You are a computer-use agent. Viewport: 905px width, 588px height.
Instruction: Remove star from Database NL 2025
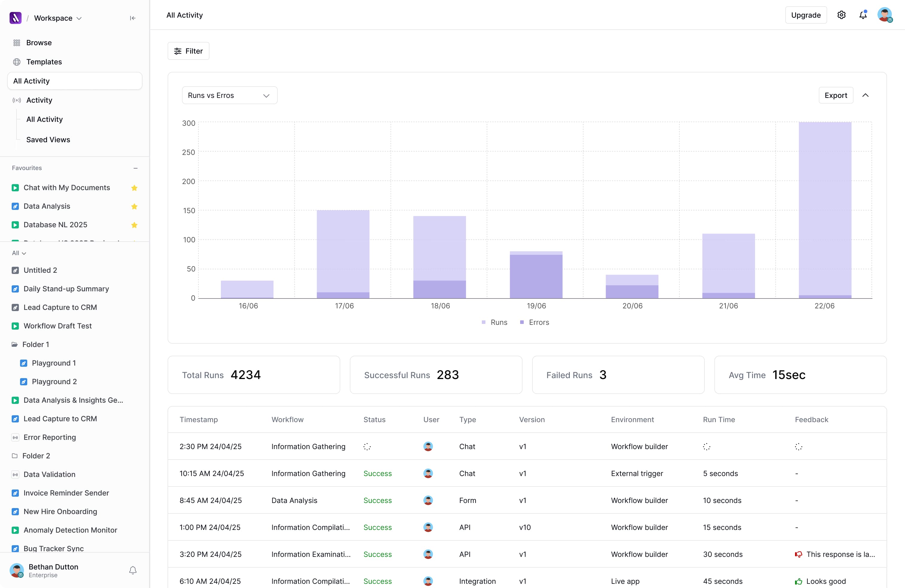(x=134, y=225)
